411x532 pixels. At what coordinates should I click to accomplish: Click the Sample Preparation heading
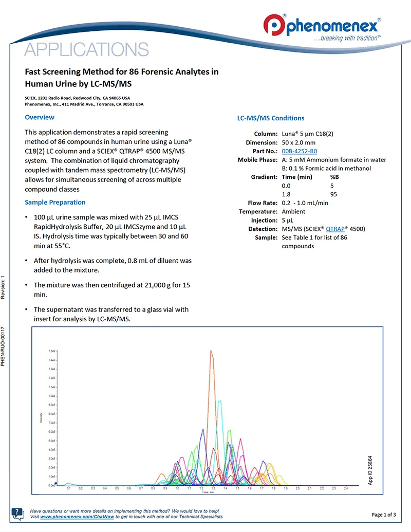pos(55,202)
